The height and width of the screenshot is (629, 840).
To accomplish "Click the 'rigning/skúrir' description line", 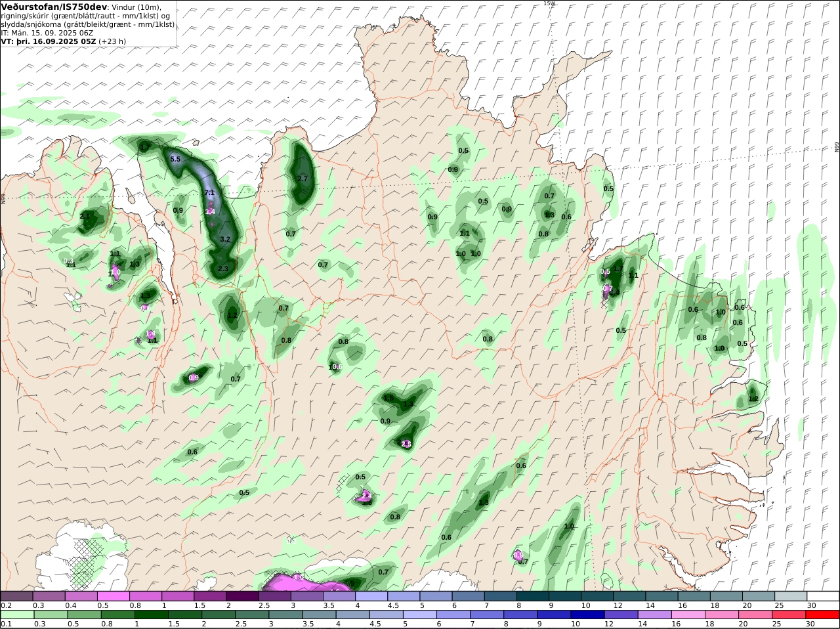I will (86, 15).
